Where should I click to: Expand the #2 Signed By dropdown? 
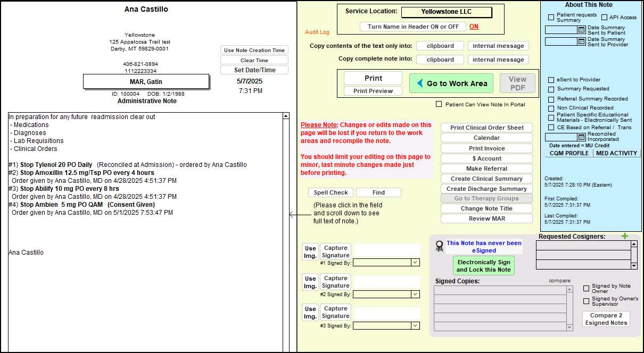coord(415,294)
